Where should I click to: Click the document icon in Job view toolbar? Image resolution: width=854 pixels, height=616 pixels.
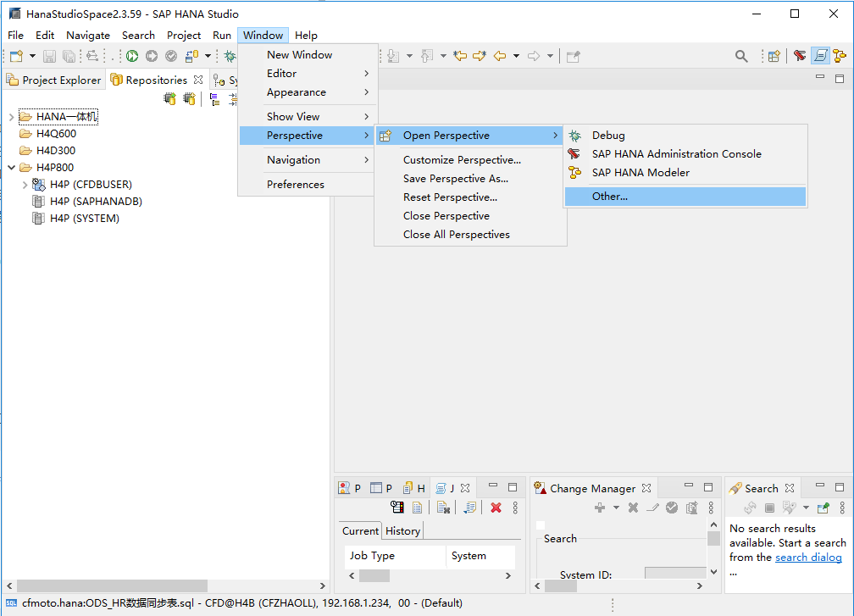(417, 508)
